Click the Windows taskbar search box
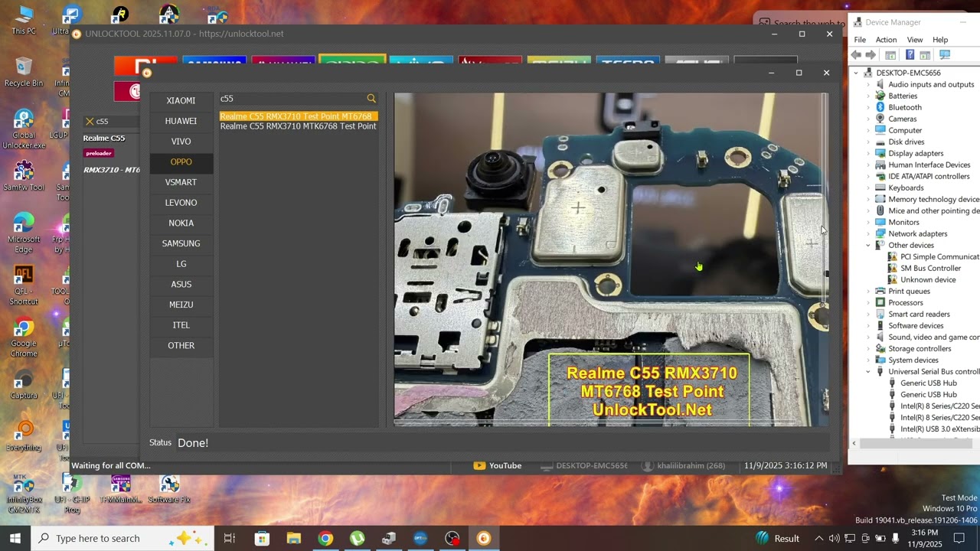980x551 pixels. [x=122, y=538]
